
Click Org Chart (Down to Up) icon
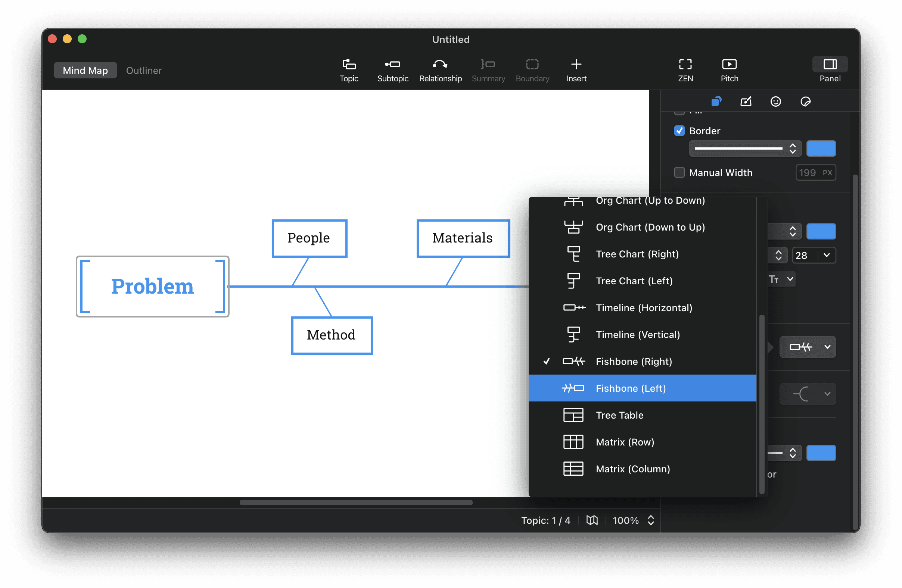(573, 227)
